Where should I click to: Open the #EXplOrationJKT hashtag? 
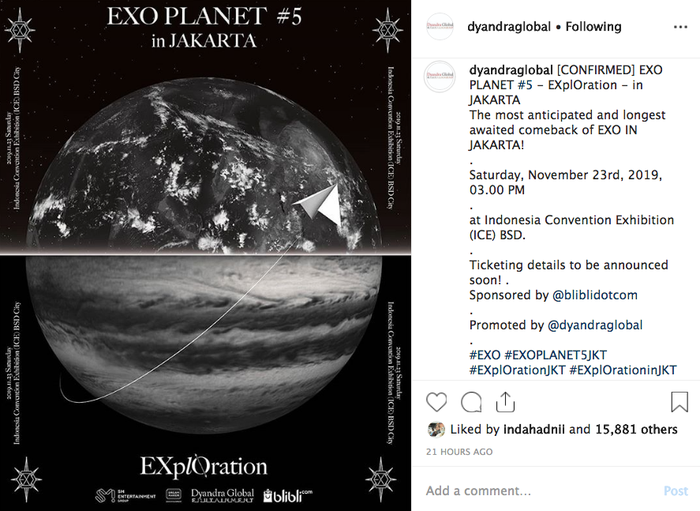coord(517,370)
